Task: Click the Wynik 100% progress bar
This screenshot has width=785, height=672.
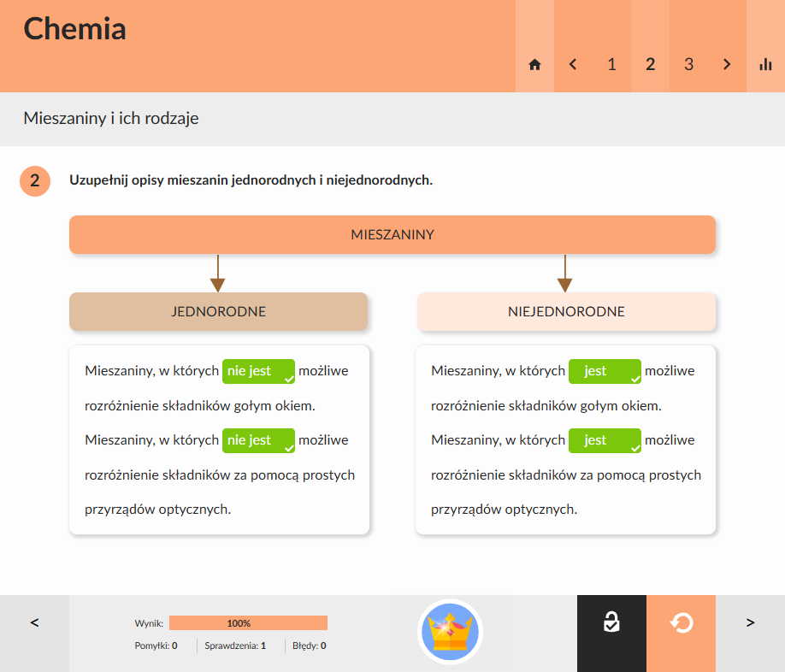Action: (x=248, y=623)
